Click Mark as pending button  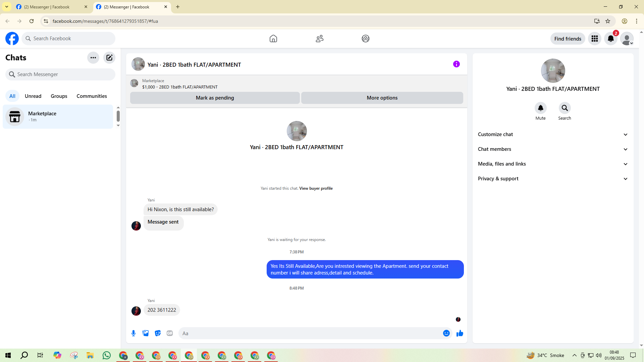[215, 98]
